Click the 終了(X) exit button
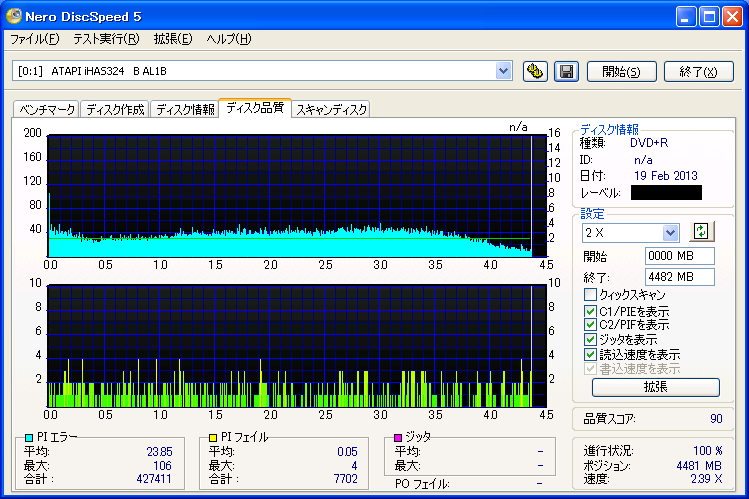This screenshot has width=749, height=499. 698,72
